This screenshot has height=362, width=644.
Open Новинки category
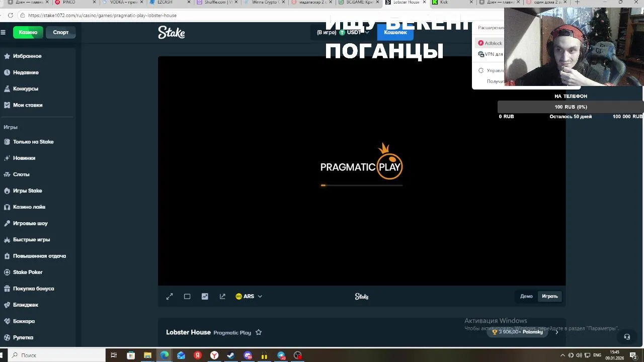[x=24, y=158]
